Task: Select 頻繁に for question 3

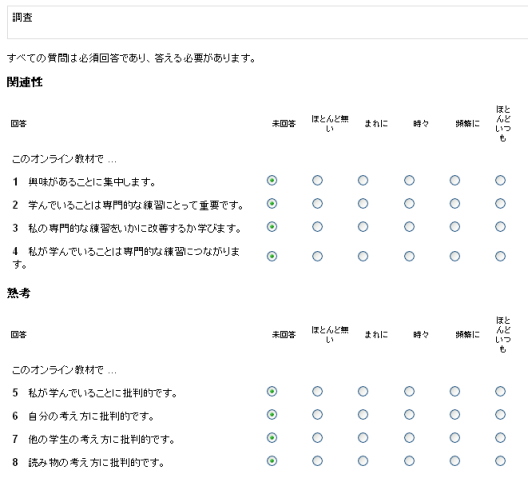Action: click(x=455, y=227)
